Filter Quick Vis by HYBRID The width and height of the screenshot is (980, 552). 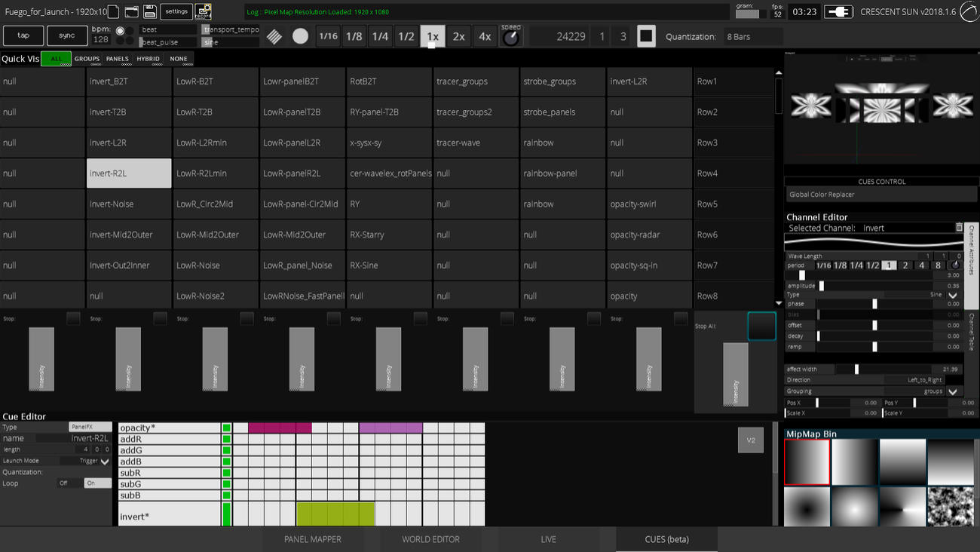tap(148, 59)
